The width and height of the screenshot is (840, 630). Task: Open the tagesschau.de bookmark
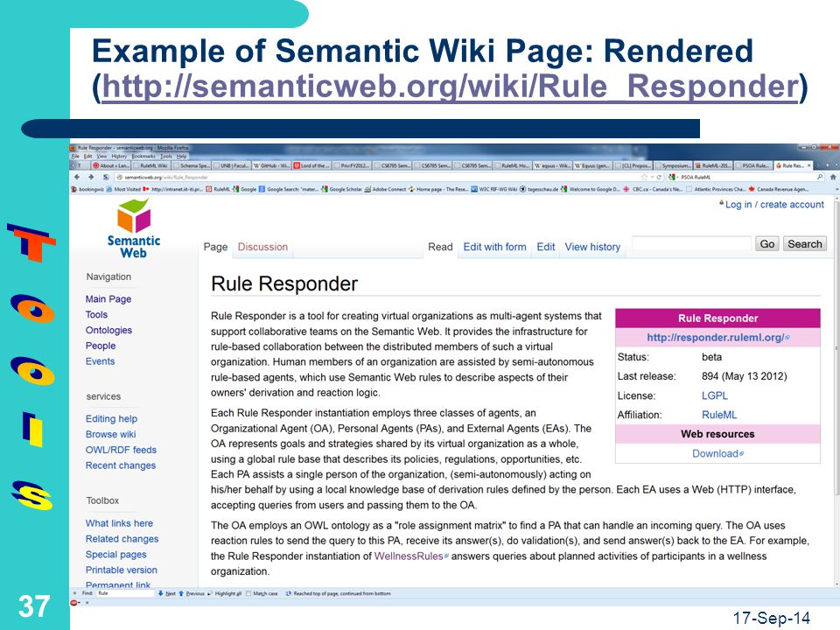[539, 189]
